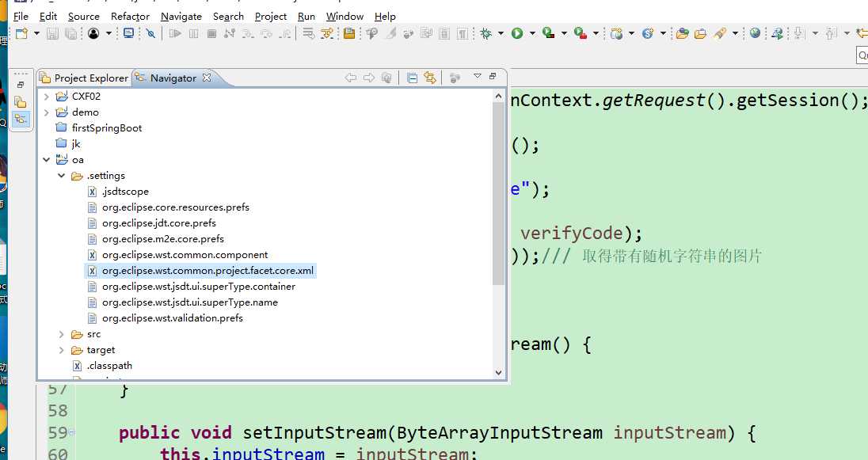Collapse the .settings folder

coord(62,176)
